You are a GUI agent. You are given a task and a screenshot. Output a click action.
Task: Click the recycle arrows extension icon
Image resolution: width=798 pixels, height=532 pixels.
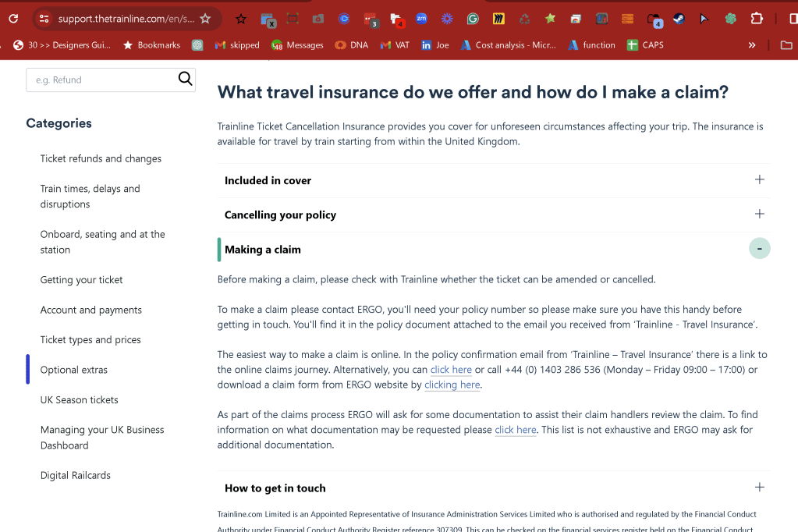click(525, 19)
